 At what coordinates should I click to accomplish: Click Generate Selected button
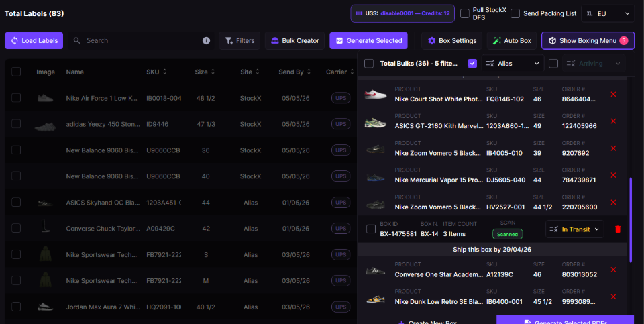pos(368,41)
